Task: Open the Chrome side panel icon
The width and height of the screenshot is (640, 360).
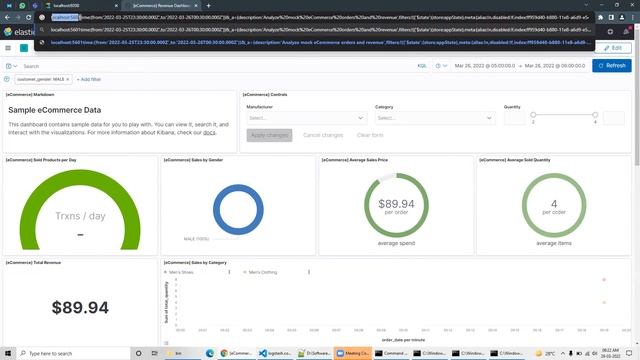Action: tap(611, 18)
